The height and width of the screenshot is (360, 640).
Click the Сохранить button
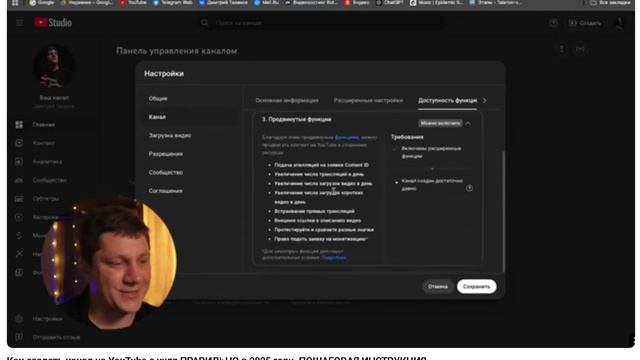click(x=476, y=287)
